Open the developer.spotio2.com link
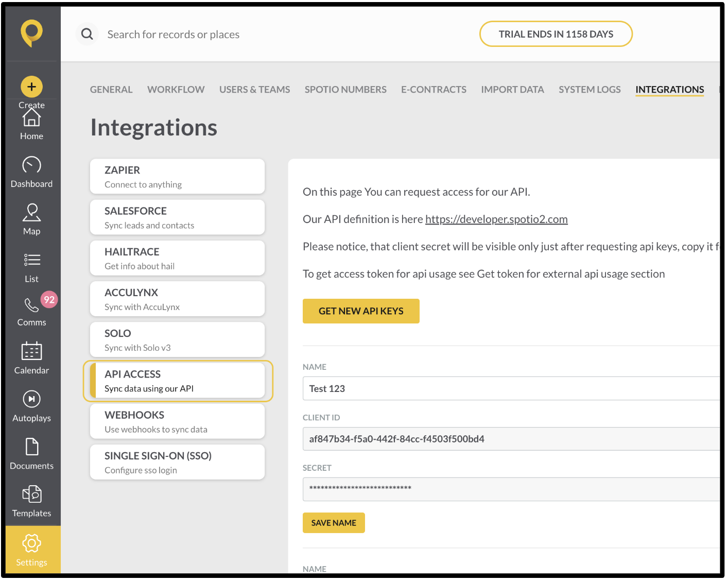 [496, 219]
